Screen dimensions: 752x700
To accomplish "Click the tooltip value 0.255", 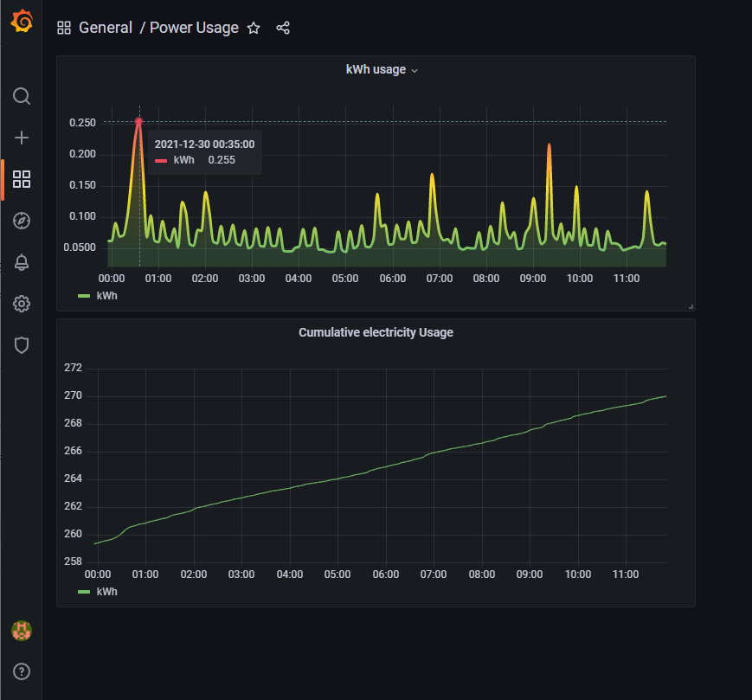I will point(222,160).
